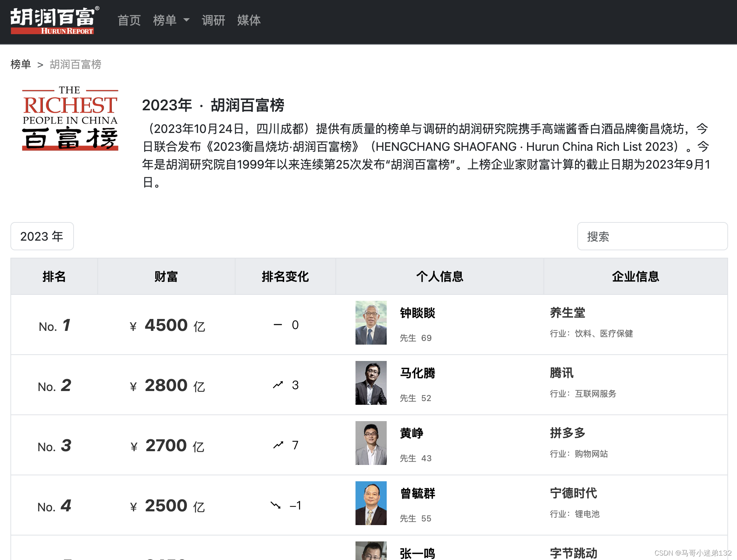The height and width of the screenshot is (560, 737).
Task: Click the name 曾毓群
Action: [x=418, y=494]
